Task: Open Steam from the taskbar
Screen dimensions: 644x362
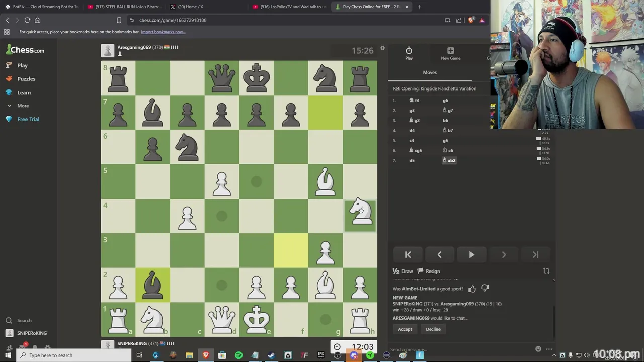Action: [271, 355]
